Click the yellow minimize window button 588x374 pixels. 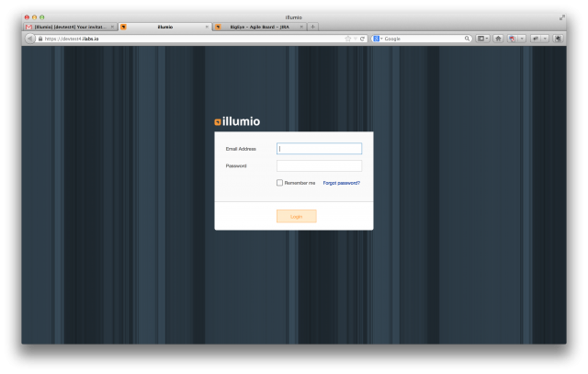tap(35, 17)
